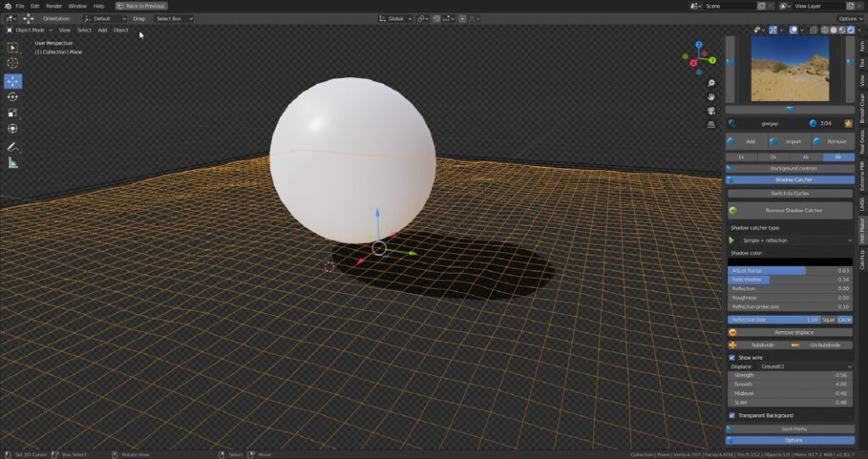Image resolution: width=868 pixels, height=459 pixels.
Task: Click the green play icon beside catcher type
Action: 732,241
